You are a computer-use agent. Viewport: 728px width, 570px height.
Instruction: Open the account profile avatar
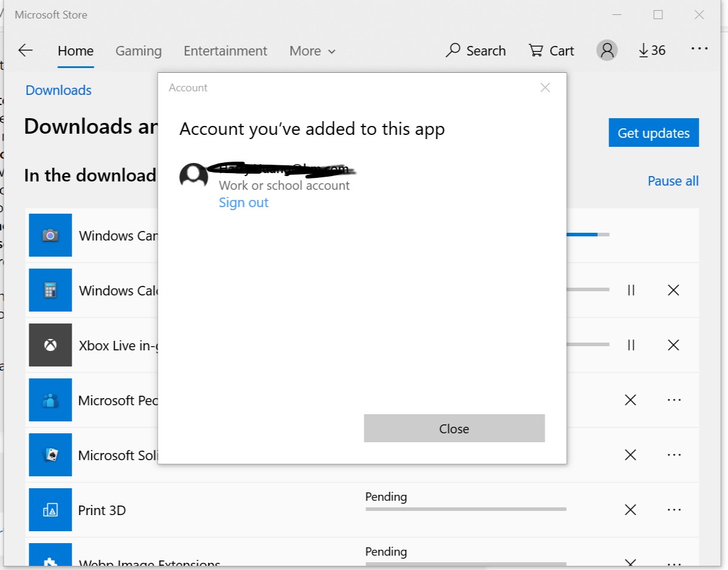coord(607,50)
